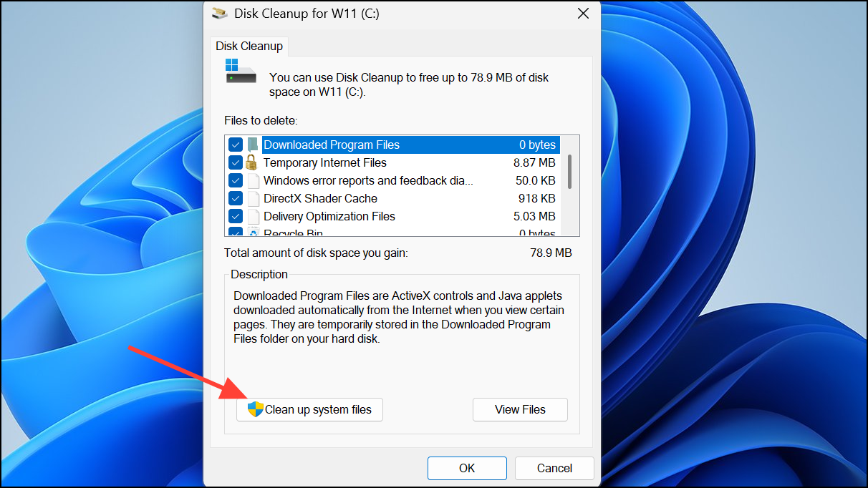Select the Disk Cleanup tab

(x=249, y=46)
